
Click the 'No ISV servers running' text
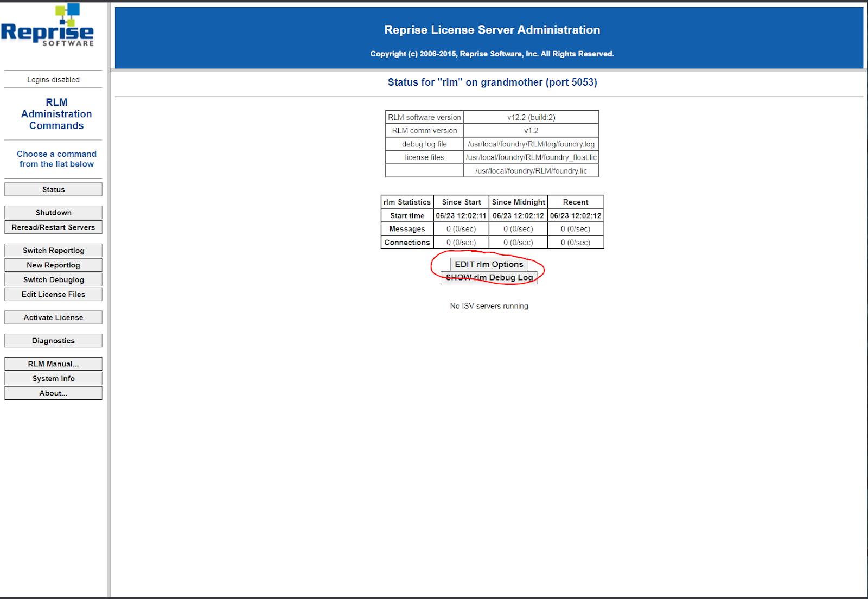(489, 306)
